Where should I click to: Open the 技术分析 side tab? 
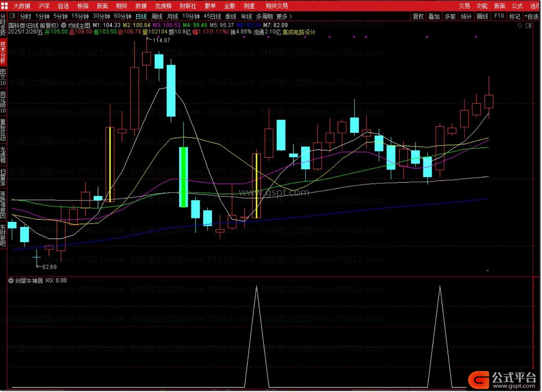coord(3,52)
